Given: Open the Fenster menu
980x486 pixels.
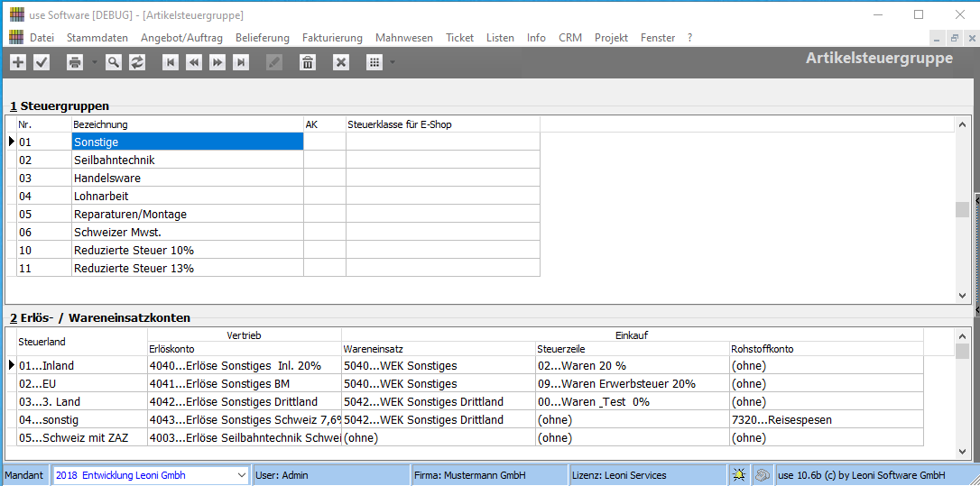Looking at the screenshot, I should (x=658, y=38).
